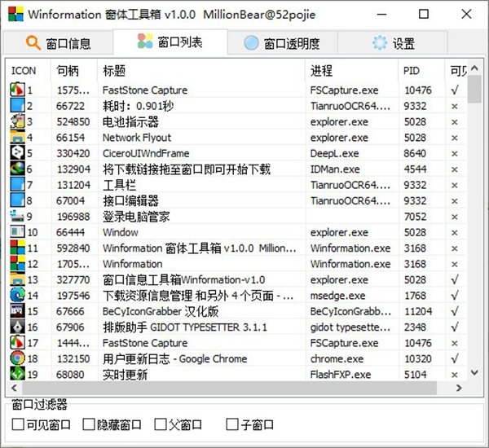Screen dimensions: 489x448
Task: Open the 窗口透明度 tab
Action: click(x=281, y=44)
